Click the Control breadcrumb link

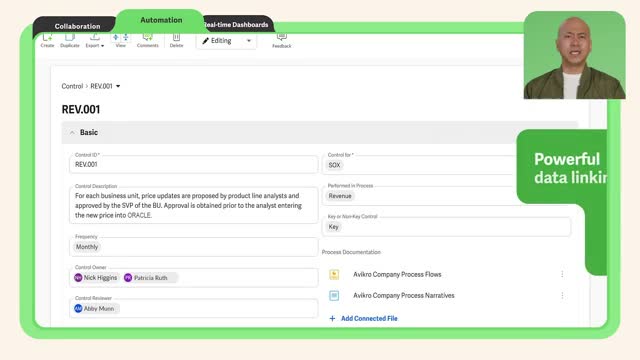point(72,86)
